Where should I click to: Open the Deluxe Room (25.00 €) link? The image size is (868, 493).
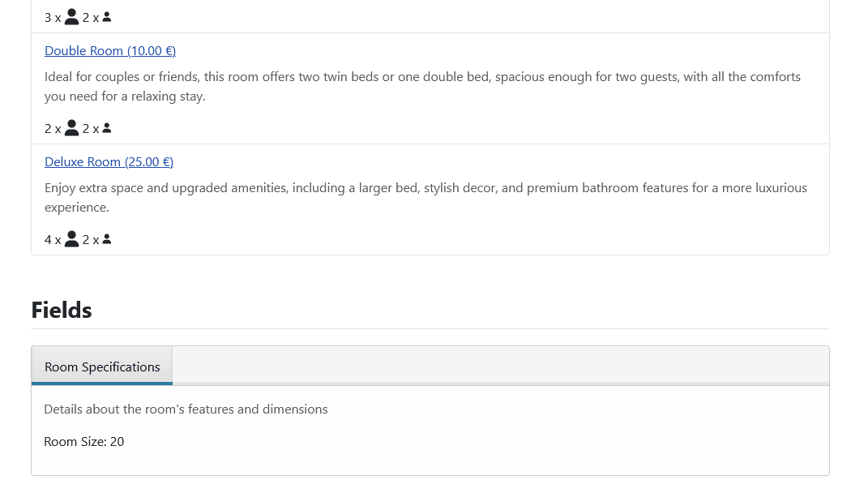point(109,161)
